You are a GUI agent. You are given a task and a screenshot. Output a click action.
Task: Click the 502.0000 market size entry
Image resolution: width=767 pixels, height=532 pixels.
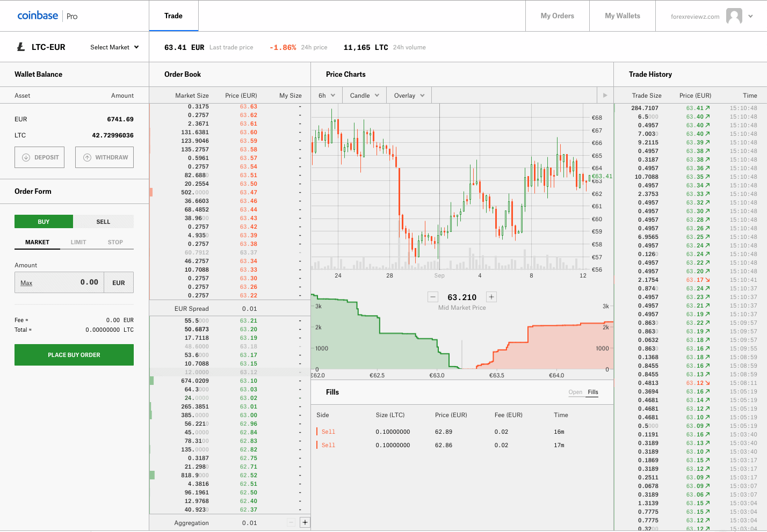point(195,192)
